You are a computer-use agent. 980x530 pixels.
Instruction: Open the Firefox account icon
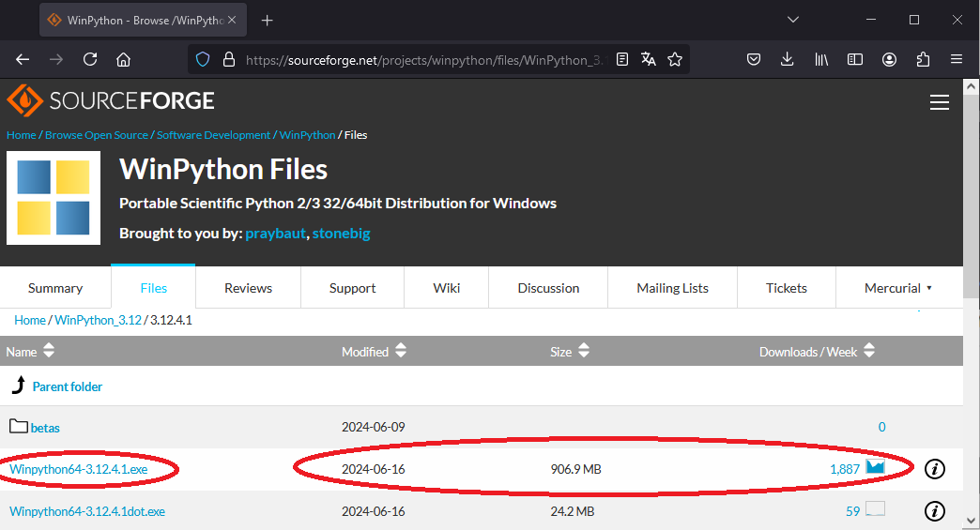click(889, 59)
